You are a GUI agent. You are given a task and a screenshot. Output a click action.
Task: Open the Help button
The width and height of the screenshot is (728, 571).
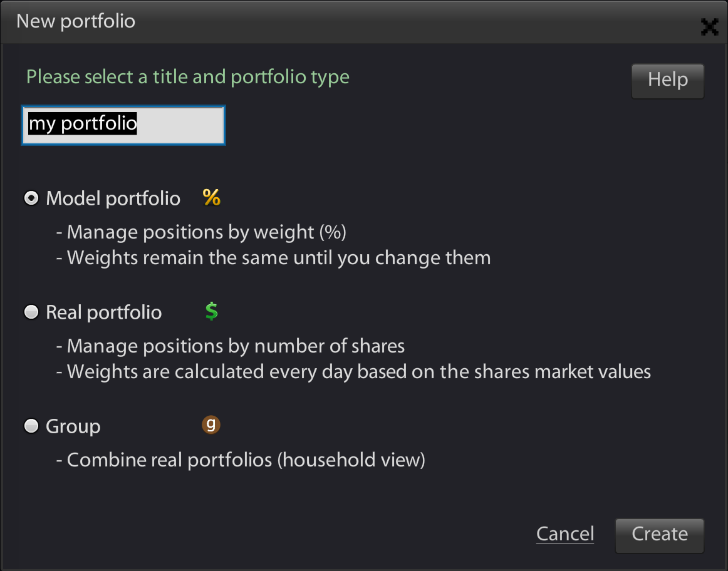(668, 81)
